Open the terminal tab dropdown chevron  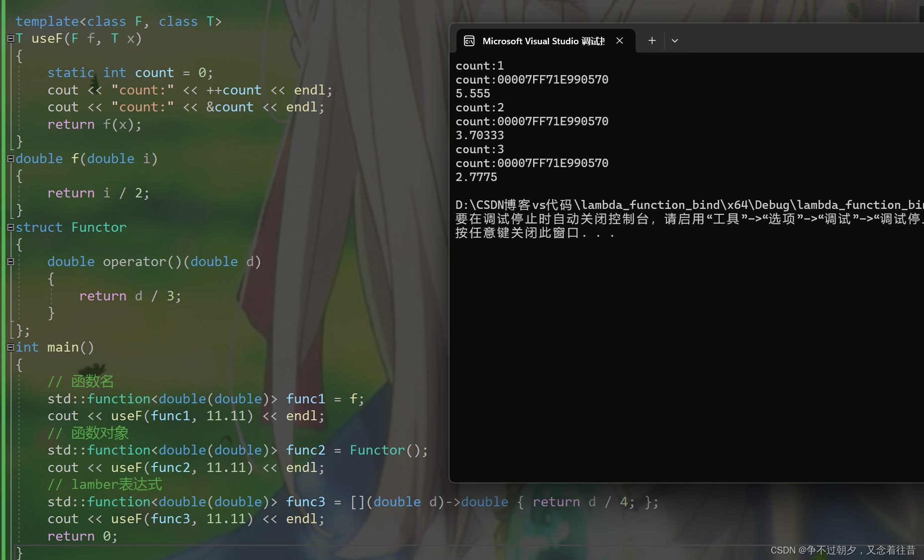tap(675, 41)
